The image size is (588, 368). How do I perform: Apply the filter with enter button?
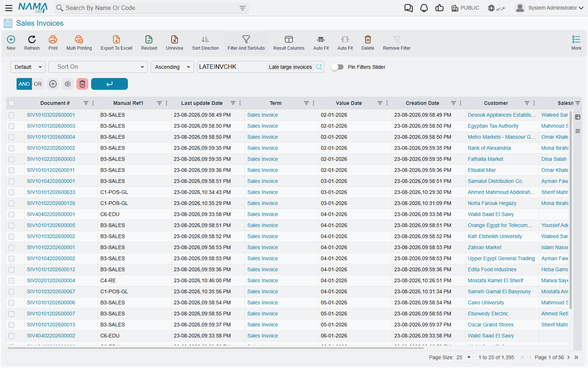(110, 84)
